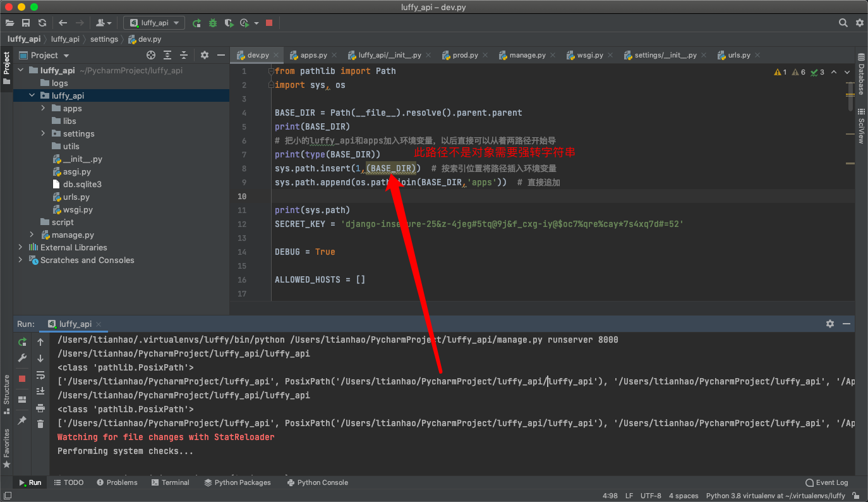Click the Reload from disk sync icon

coord(42,23)
